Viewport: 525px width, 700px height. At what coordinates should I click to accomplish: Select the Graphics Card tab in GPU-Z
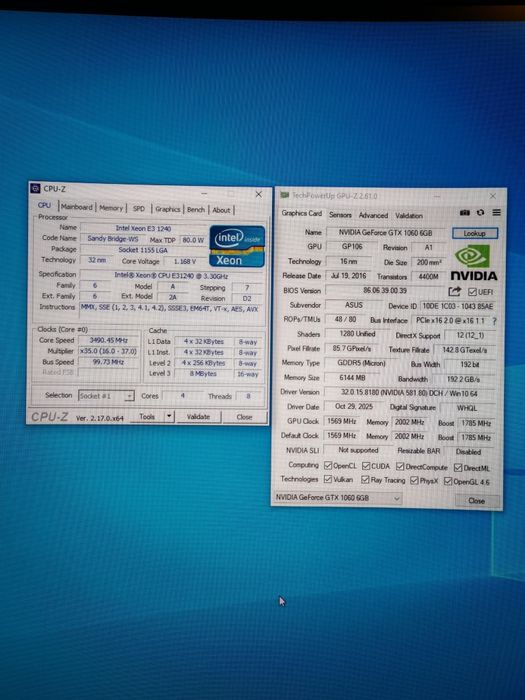[302, 213]
